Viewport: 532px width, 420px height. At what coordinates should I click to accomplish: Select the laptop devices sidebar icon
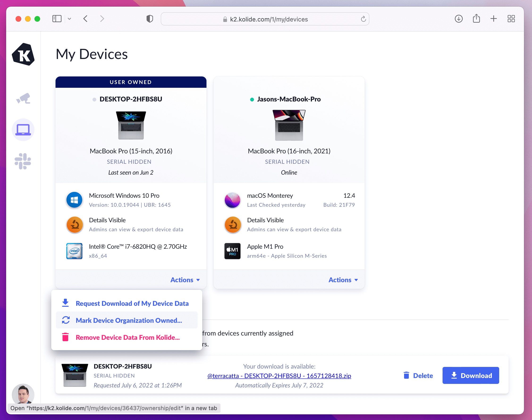click(x=23, y=130)
